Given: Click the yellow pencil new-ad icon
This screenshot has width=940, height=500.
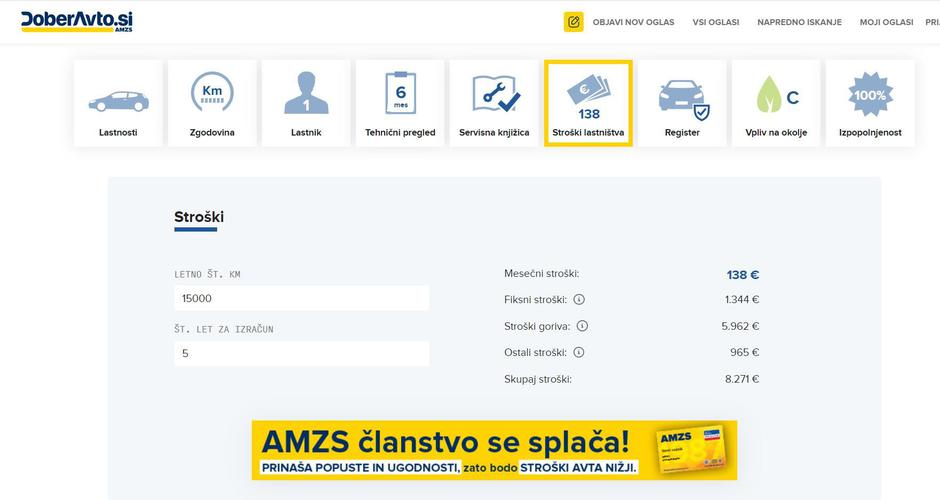Looking at the screenshot, I should 573,22.
